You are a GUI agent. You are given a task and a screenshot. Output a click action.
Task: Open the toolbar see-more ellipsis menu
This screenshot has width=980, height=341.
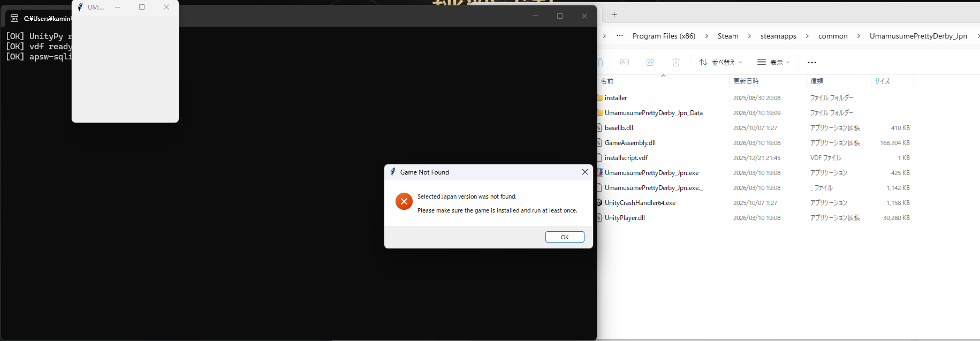point(812,62)
